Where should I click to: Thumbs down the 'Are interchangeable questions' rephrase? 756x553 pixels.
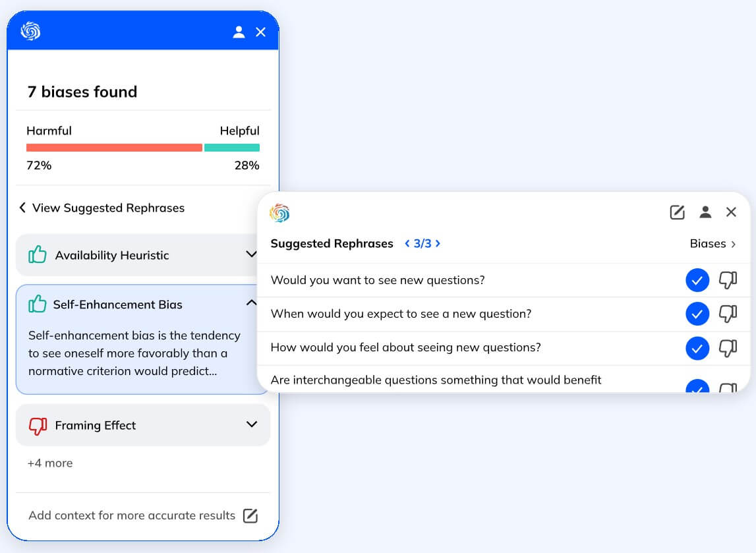(x=728, y=388)
